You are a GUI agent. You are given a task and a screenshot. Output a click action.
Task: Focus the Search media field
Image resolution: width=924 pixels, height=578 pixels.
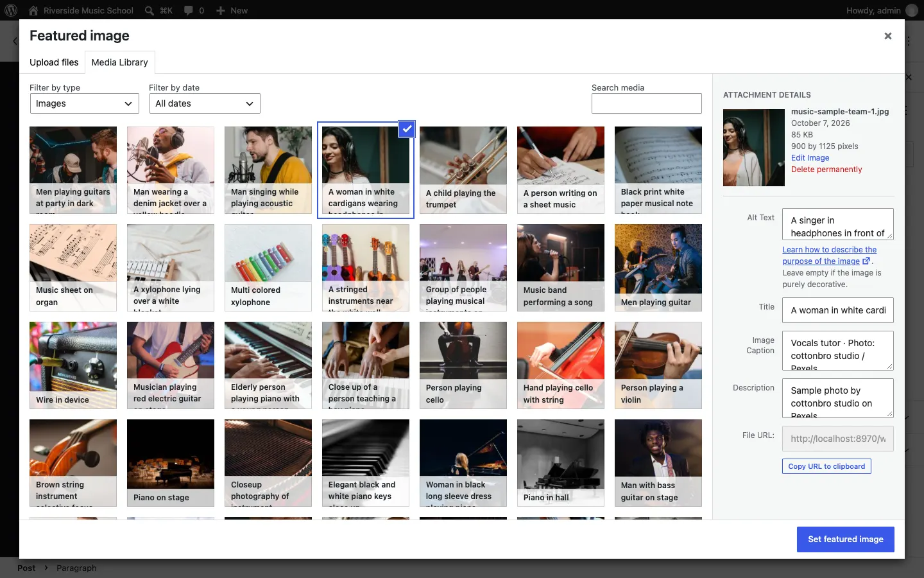[x=647, y=103]
